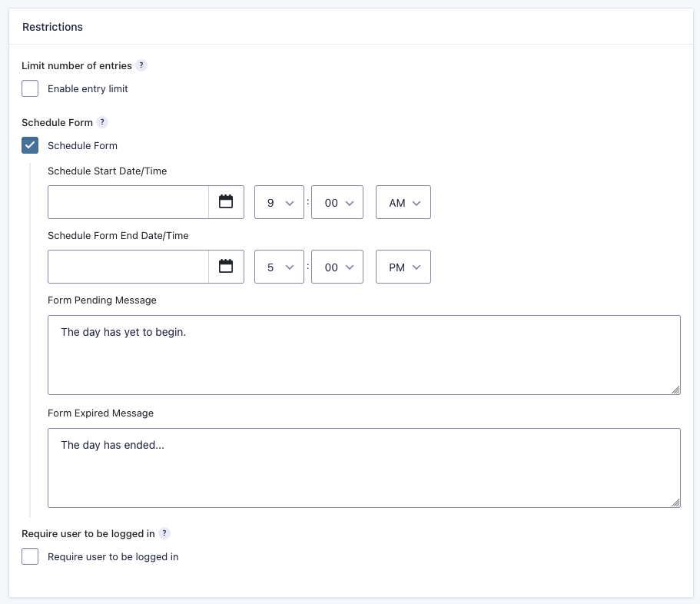
Task: Click the Form Pending Message text area
Action: (364, 353)
